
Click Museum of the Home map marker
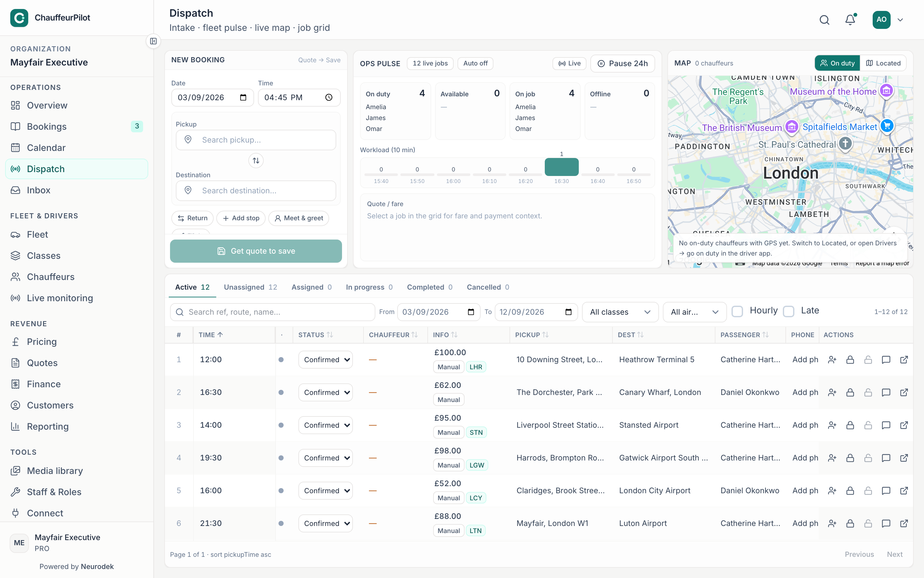click(886, 91)
